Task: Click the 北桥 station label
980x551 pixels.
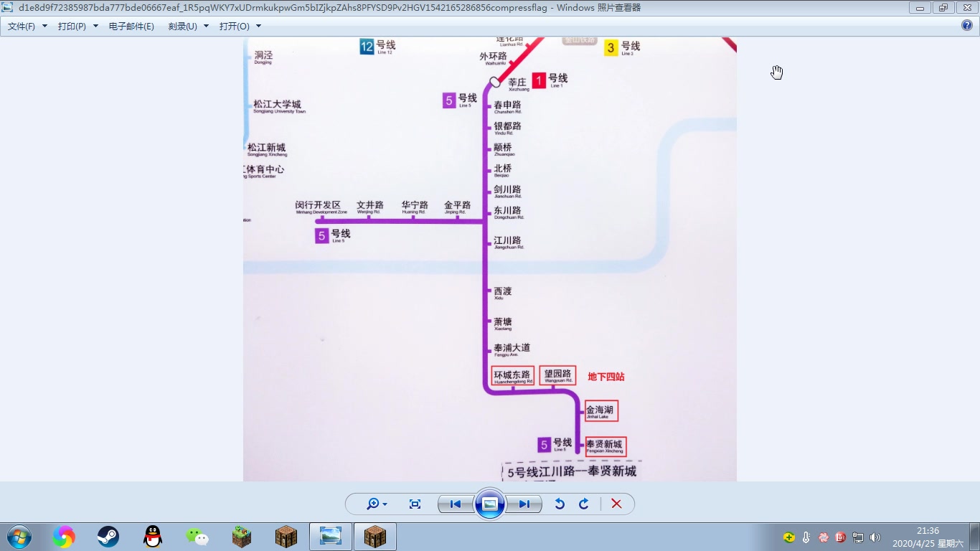Action: (503, 171)
